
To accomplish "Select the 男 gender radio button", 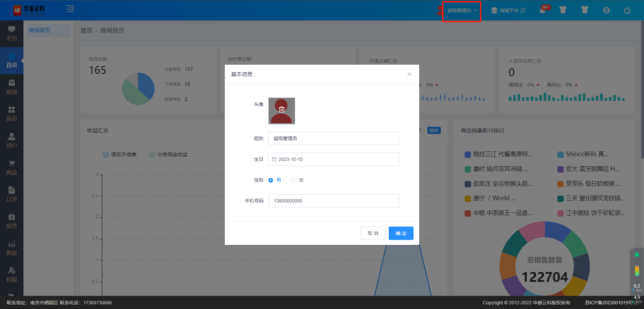I will [271, 180].
